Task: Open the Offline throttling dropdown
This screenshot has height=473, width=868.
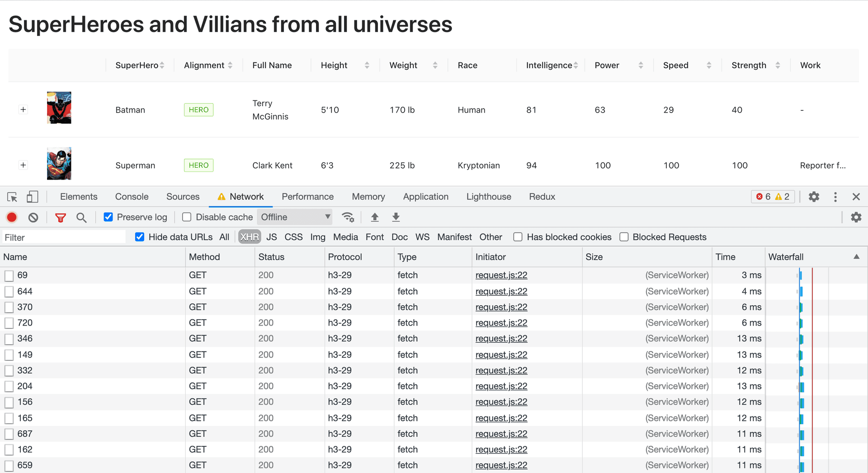Action: [x=295, y=217]
